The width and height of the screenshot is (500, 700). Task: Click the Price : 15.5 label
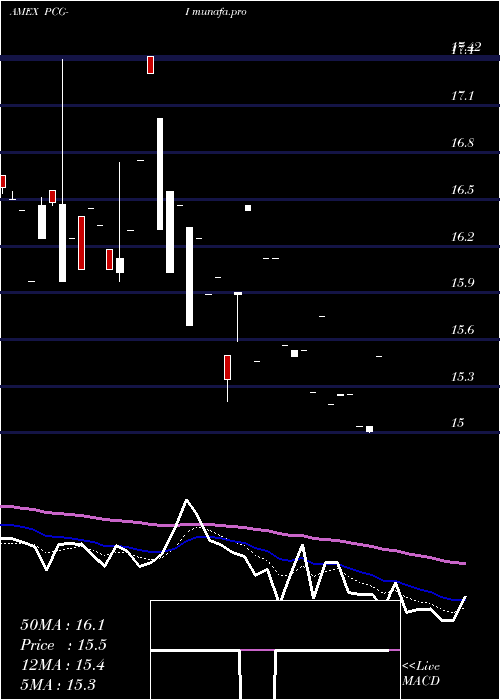click(x=63, y=645)
